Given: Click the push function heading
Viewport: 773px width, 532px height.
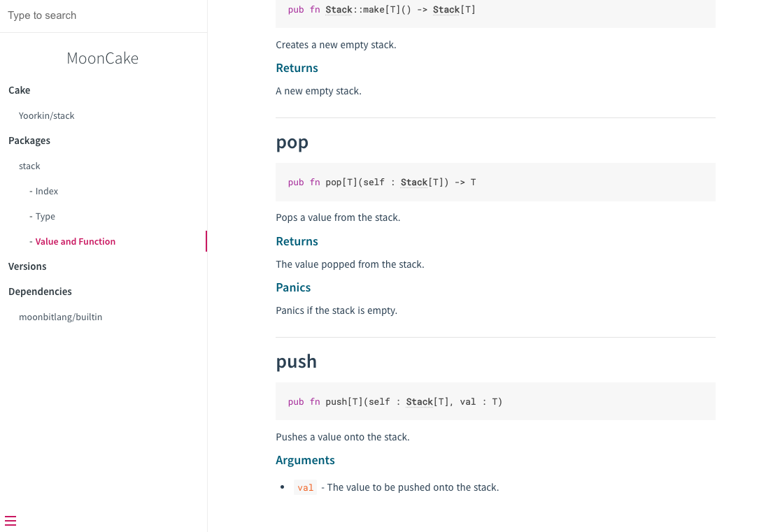Looking at the screenshot, I should (x=297, y=361).
